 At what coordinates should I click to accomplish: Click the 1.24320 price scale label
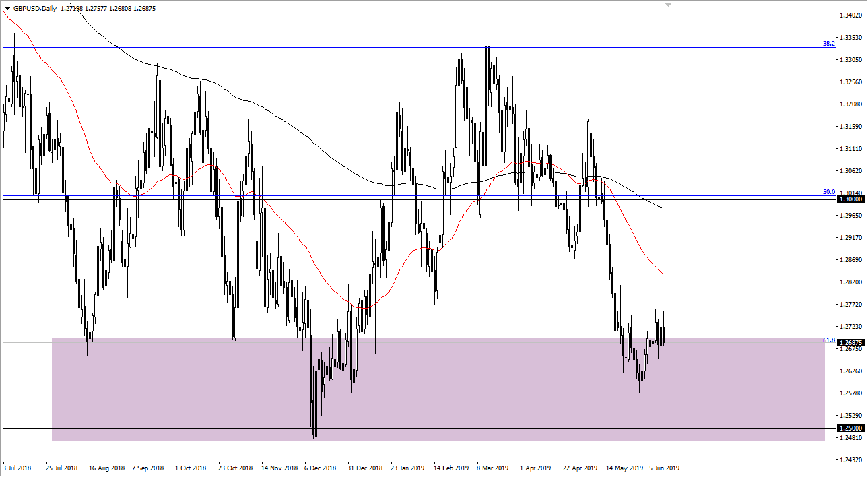click(850, 460)
